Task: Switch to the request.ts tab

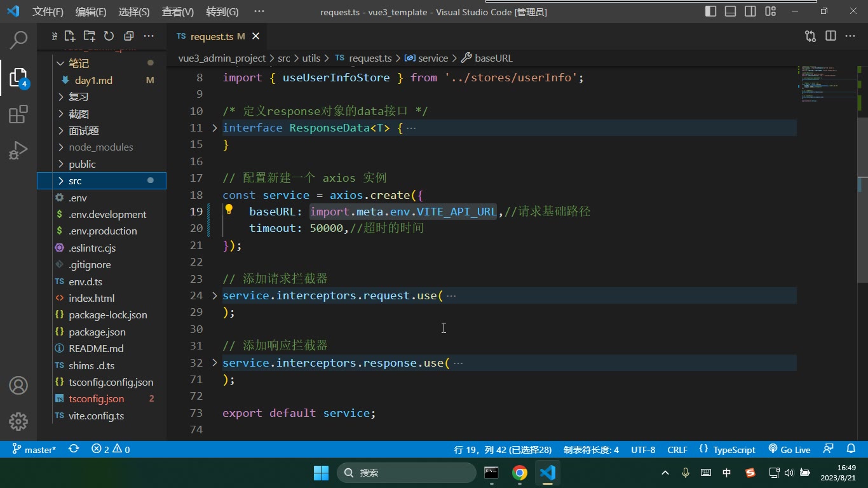Action: [215, 37]
